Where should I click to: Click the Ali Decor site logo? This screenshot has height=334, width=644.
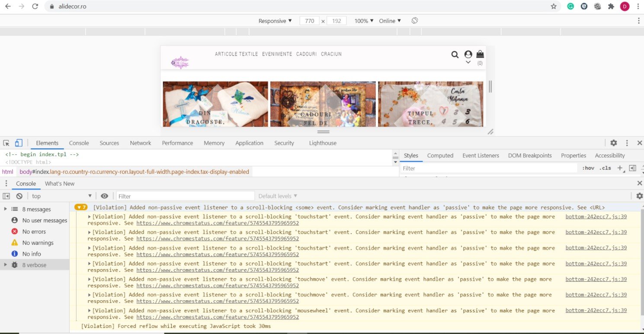click(180, 62)
